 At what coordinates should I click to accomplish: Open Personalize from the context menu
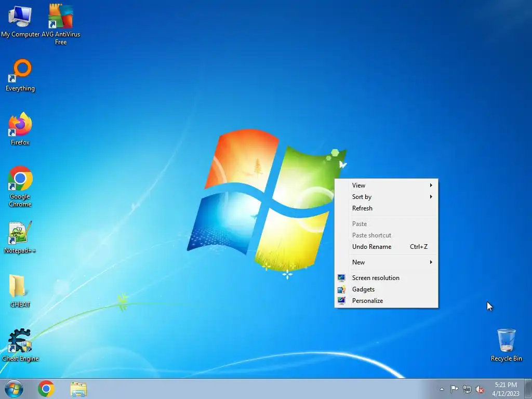click(386, 301)
